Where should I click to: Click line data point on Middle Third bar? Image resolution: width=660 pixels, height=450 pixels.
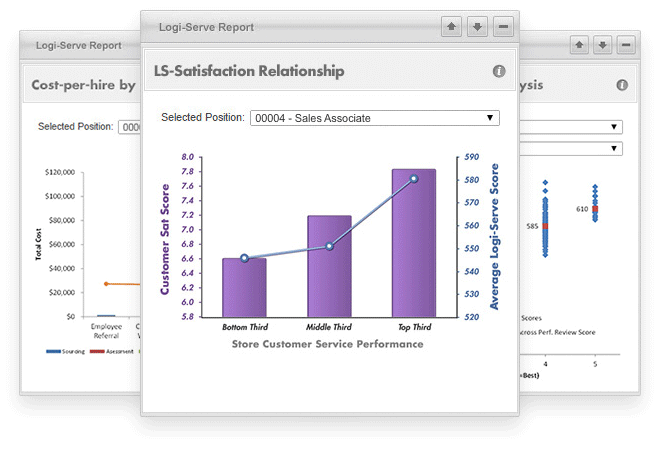(x=329, y=246)
